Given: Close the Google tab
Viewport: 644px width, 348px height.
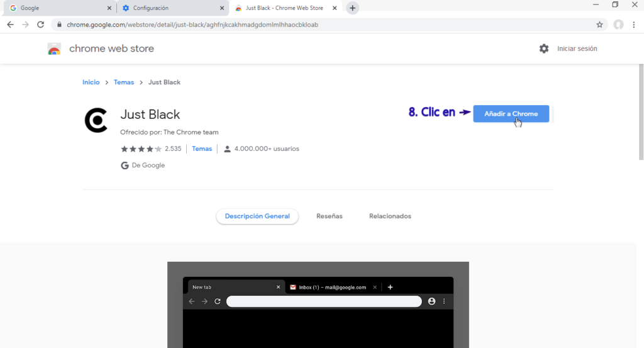Looking at the screenshot, I should coord(109,8).
